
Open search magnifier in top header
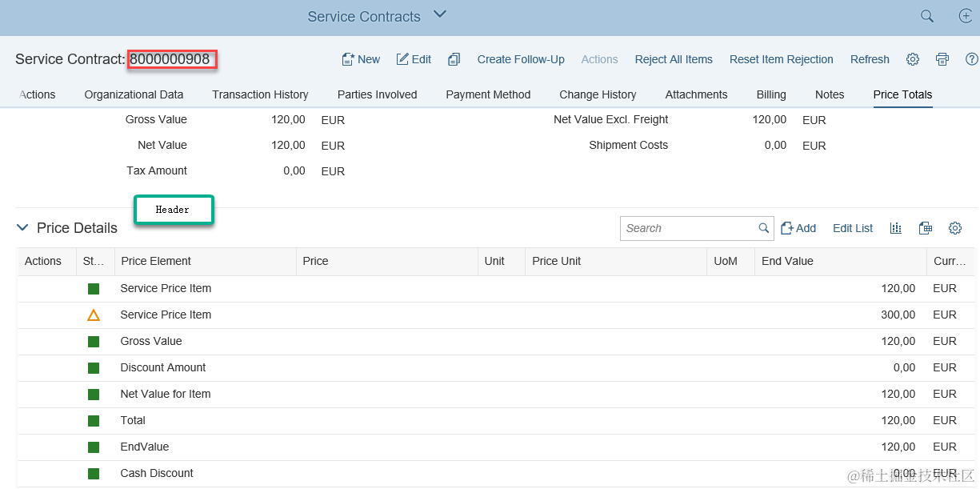click(927, 16)
